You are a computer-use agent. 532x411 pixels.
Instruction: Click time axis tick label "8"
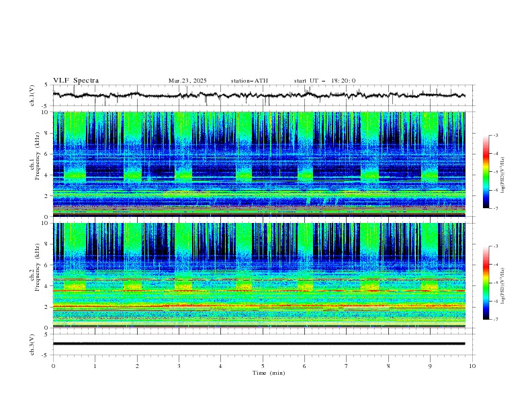[x=388, y=366]
